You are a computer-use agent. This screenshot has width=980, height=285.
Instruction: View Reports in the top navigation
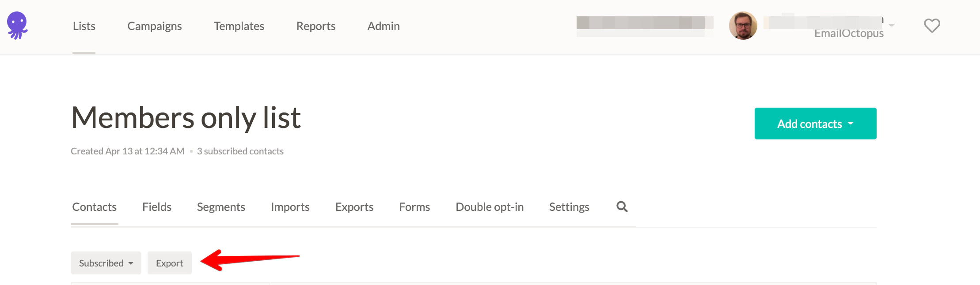click(x=316, y=26)
